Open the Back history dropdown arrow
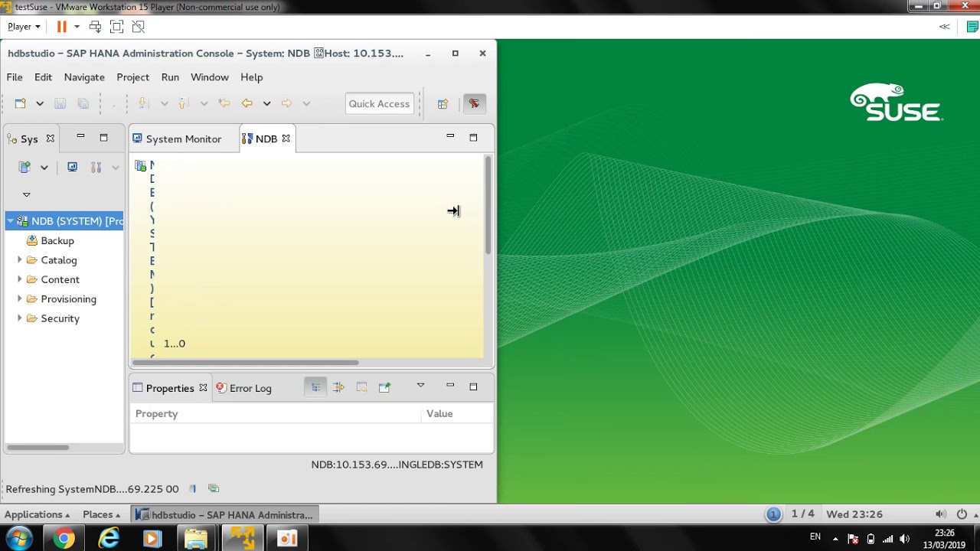 point(266,103)
